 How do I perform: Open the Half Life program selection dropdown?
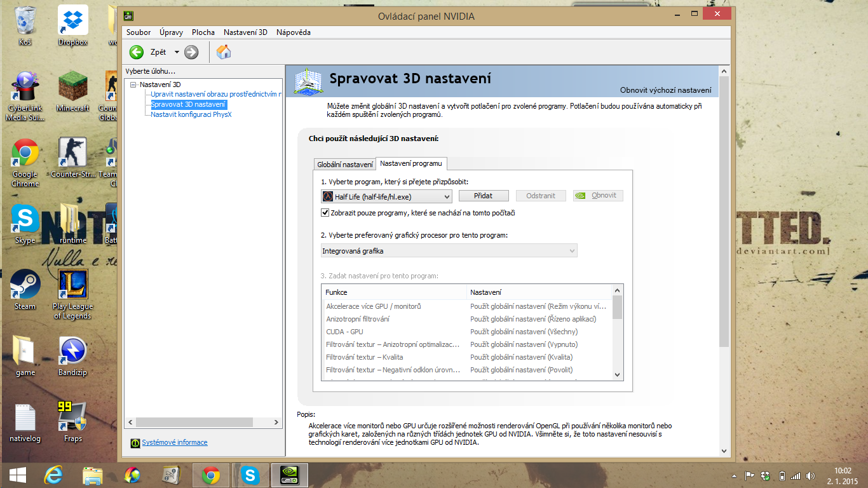(x=386, y=196)
